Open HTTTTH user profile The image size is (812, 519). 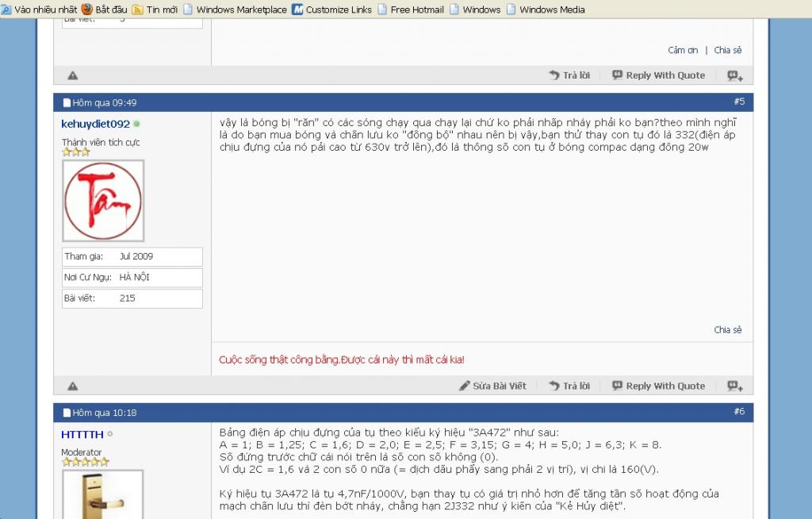82,435
